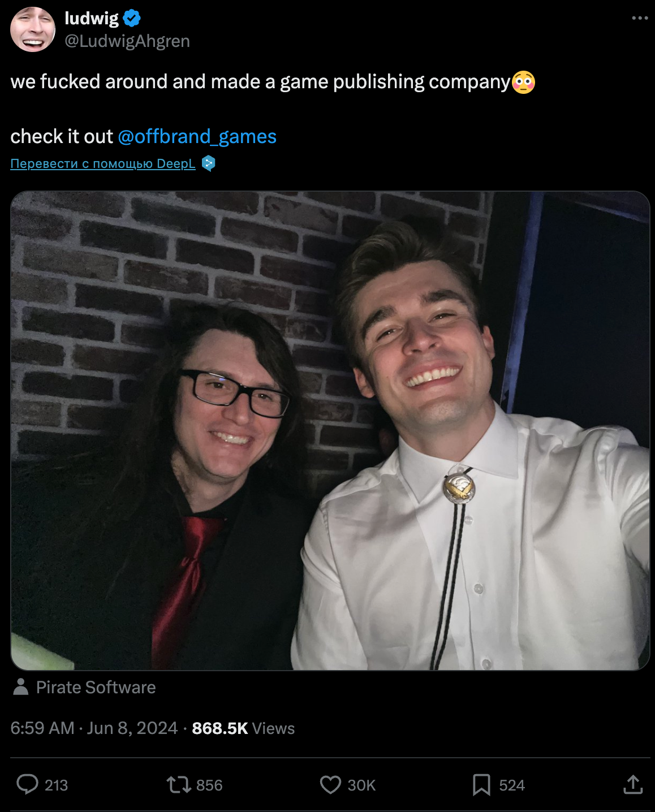Screen dimensions: 655x812
Task: Like the tweet with heart icon
Action: point(330,785)
